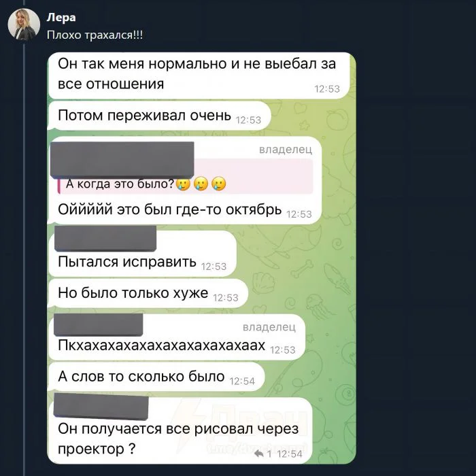The width and height of the screenshot is (476, 476).
Task: Click the redacted name above the quoted reply
Action: pos(122,159)
